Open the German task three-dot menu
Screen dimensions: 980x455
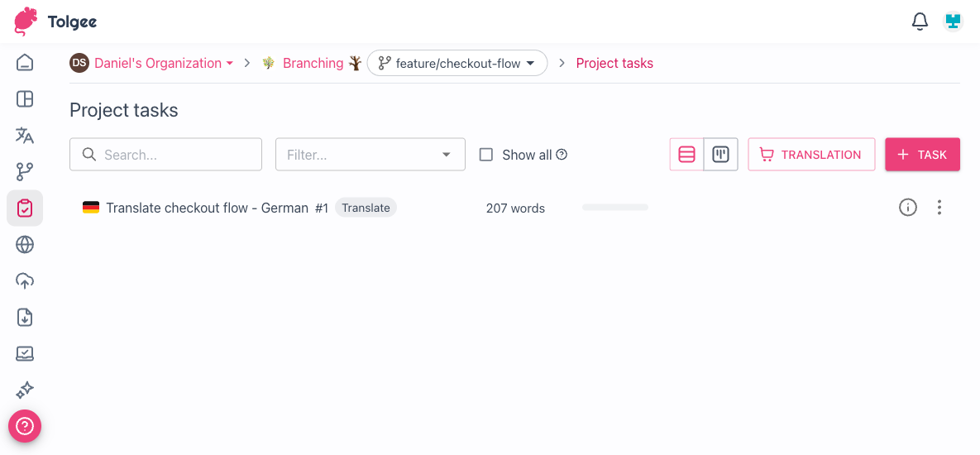pyautogui.click(x=939, y=208)
